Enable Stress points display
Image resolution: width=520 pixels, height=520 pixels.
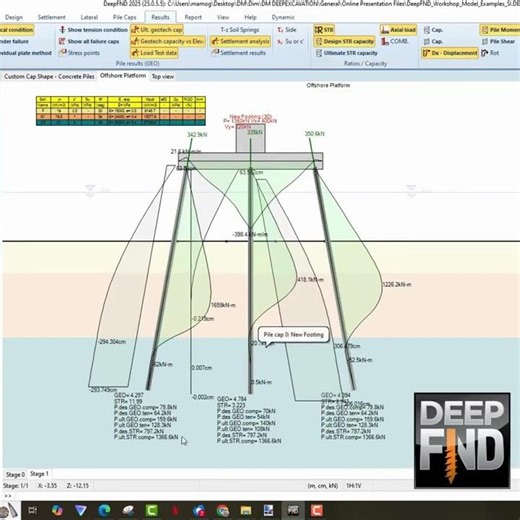tap(79, 53)
